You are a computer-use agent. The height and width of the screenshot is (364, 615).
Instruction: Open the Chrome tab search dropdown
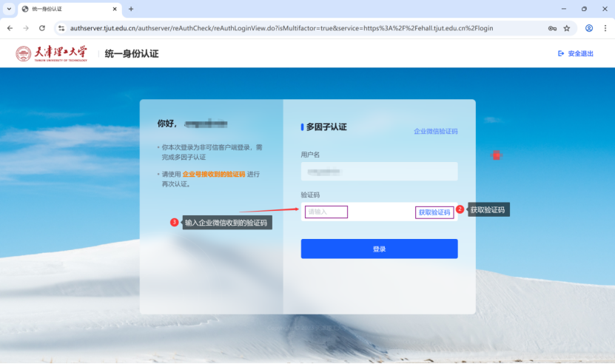(x=9, y=9)
